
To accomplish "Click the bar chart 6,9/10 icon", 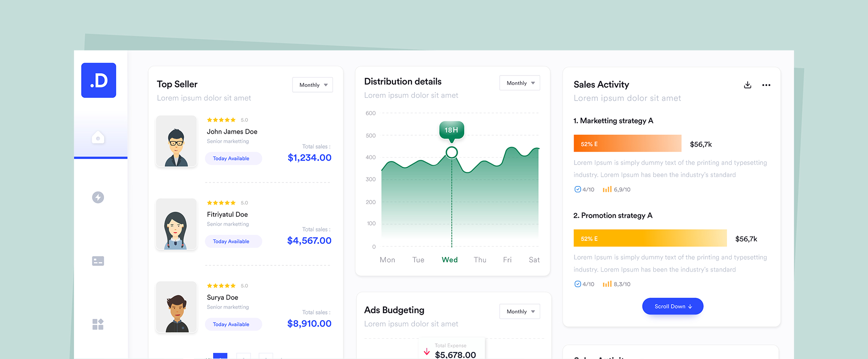I will click(607, 189).
